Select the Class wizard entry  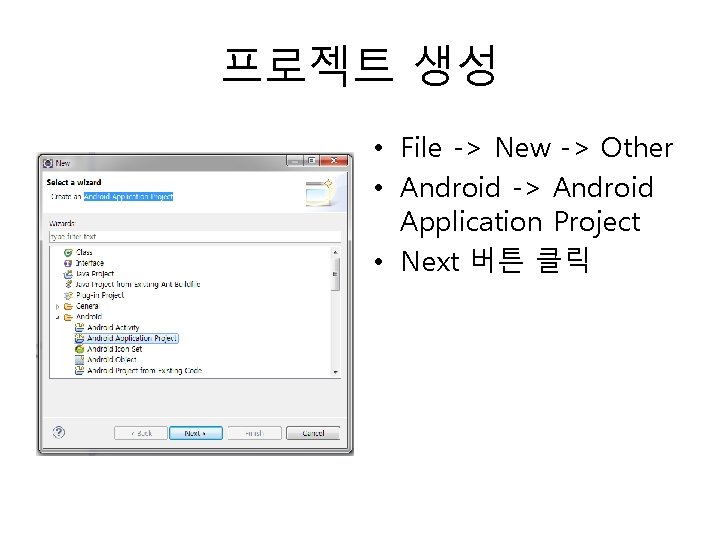tap(84, 253)
